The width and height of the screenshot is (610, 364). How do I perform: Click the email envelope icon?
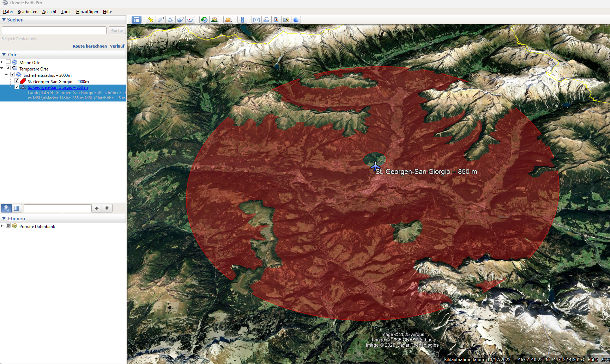[256, 20]
